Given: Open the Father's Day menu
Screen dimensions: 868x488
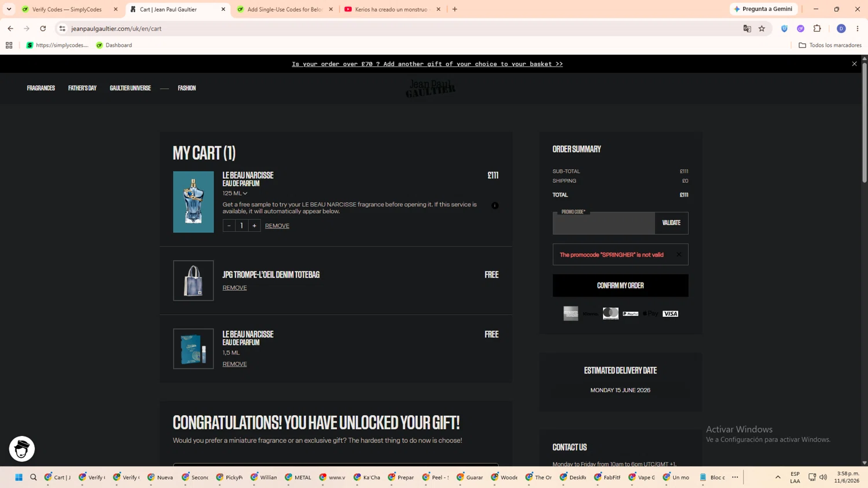Looking at the screenshot, I should point(82,88).
